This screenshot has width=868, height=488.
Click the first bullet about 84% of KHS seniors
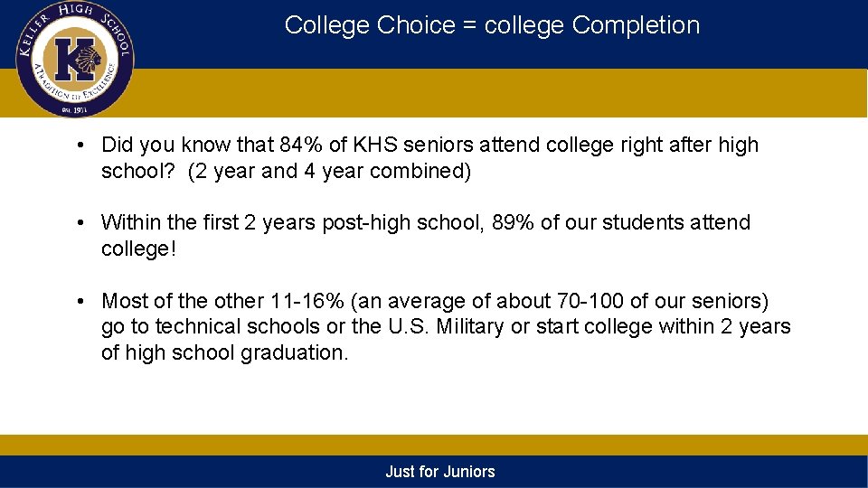[429, 157]
